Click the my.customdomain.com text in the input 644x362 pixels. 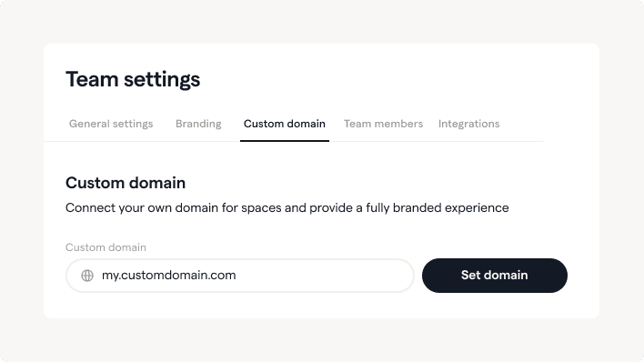(x=169, y=276)
